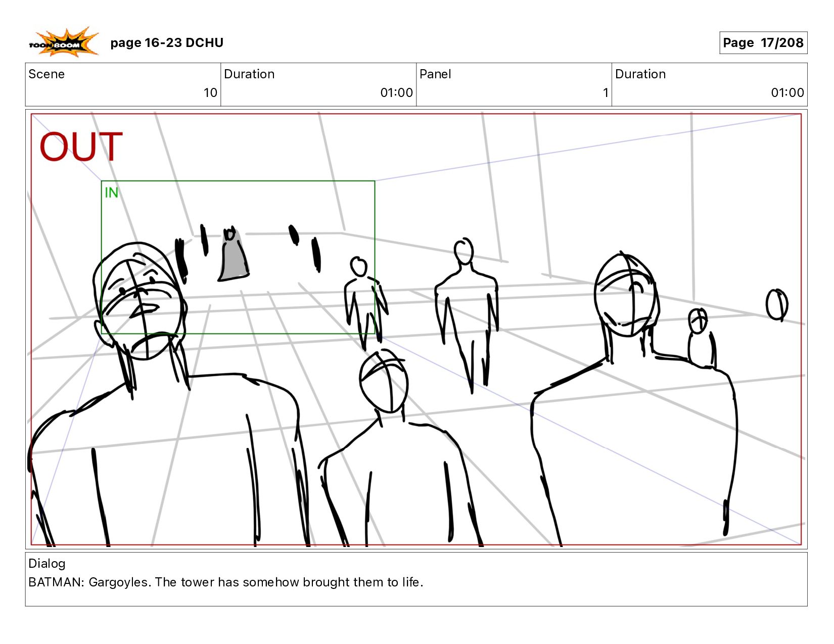Click the 'Page 17/208' page indicator
The height and width of the screenshot is (644, 834).
click(763, 43)
